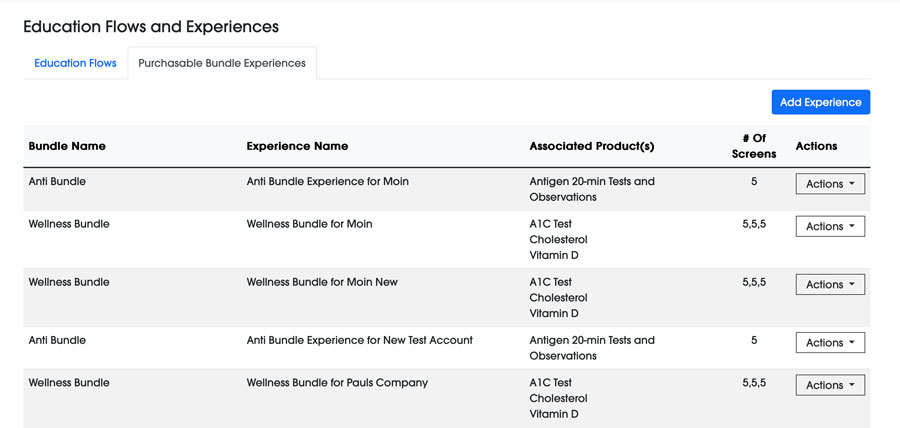Click the Associated Product(s) column header
The height and width of the screenshot is (428, 900).
[x=591, y=146]
